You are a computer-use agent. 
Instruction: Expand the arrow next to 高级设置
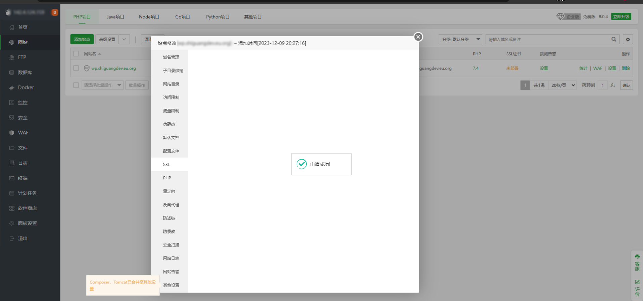(x=124, y=39)
